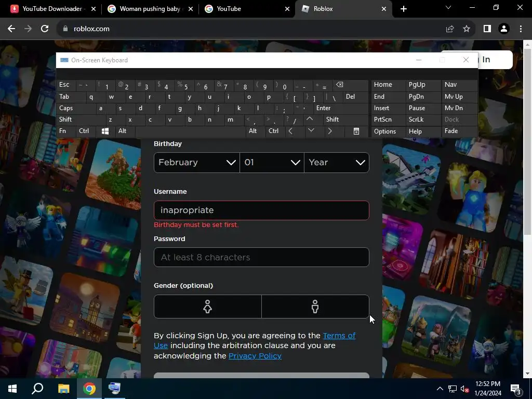Toggle left Alt on On-Screen Keyboard
The image size is (532, 399).
[125, 131]
